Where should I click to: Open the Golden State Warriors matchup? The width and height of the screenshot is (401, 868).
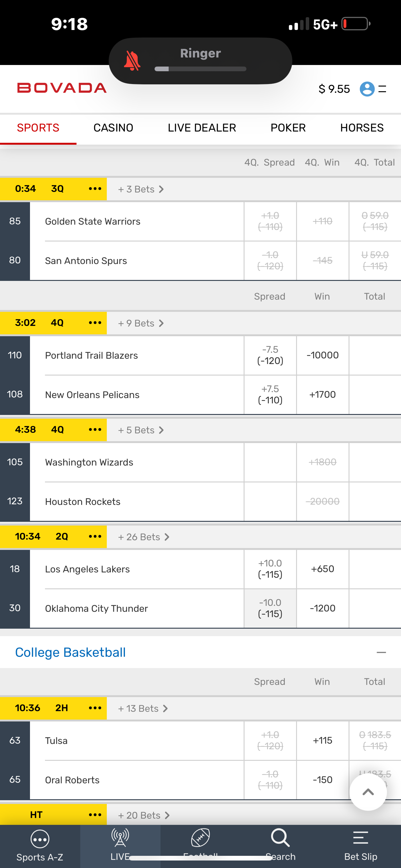[92, 222]
